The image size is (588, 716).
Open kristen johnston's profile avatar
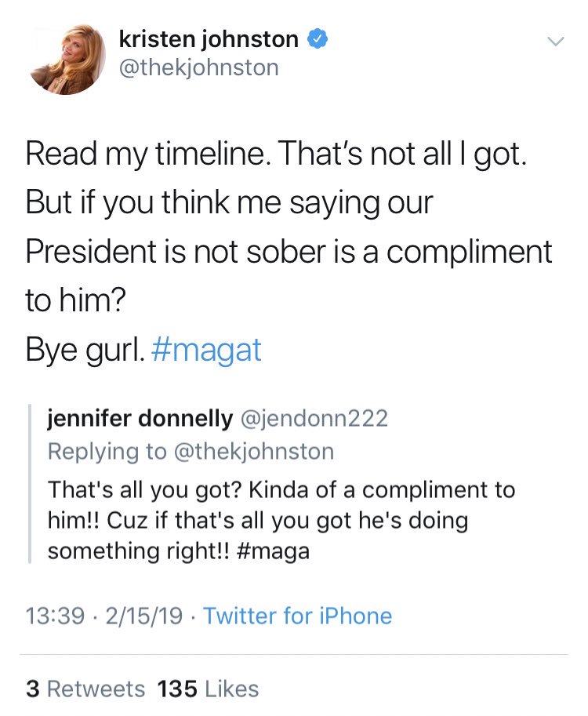[x=67, y=60]
